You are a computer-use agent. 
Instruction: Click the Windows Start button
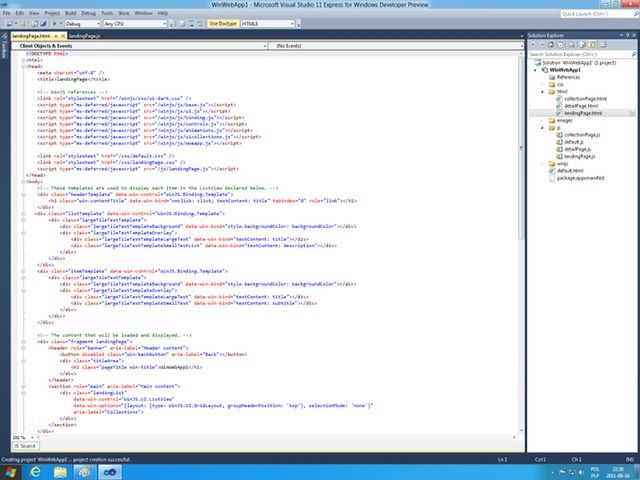(x=10, y=473)
